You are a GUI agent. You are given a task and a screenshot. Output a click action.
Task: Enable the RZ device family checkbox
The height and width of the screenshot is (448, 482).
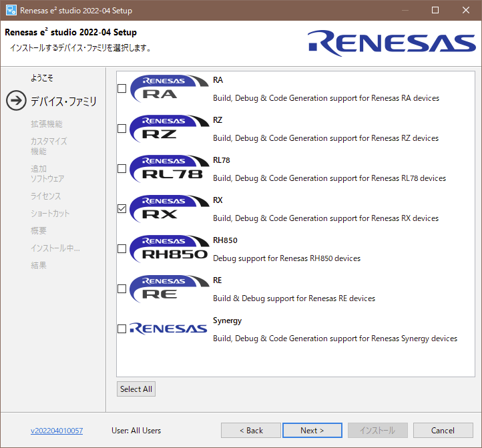pyautogui.click(x=122, y=129)
